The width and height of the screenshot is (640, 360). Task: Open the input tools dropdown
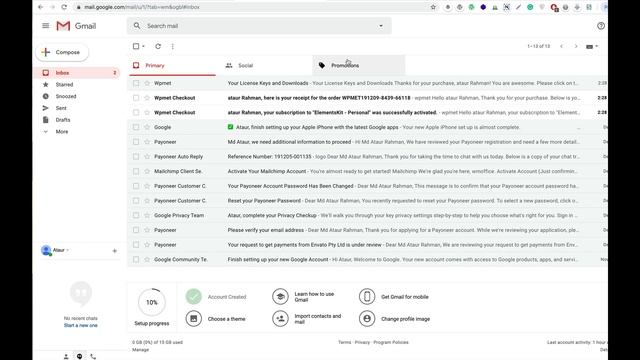(x=592, y=47)
